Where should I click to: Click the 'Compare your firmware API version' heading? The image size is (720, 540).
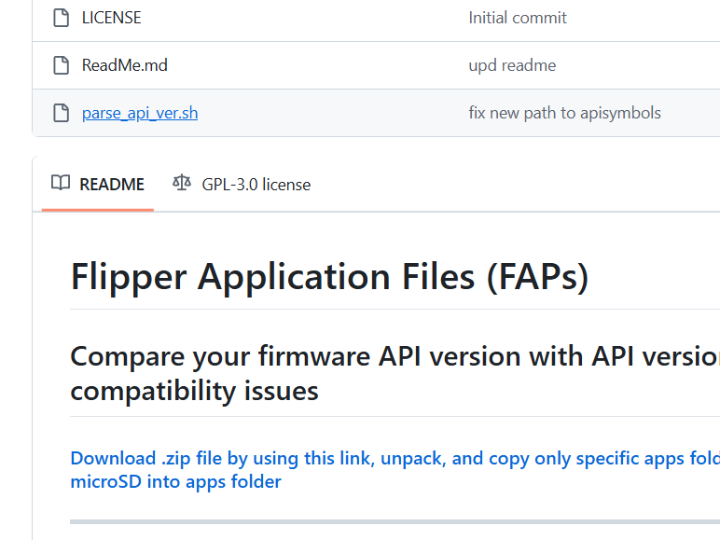point(395,373)
